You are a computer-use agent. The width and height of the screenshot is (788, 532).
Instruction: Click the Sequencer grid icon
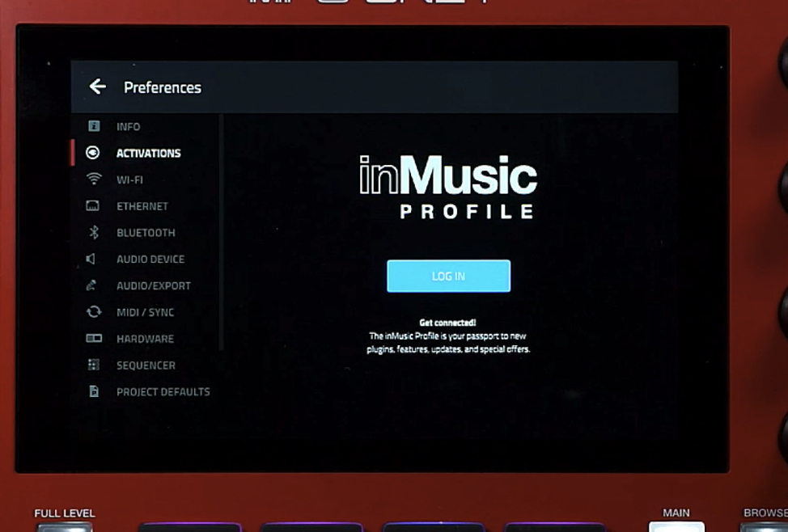pyautogui.click(x=94, y=365)
